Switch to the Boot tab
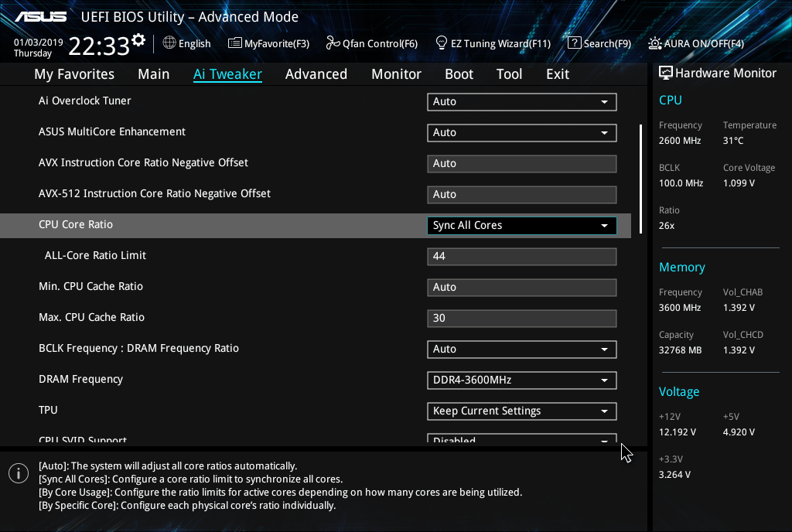This screenshot has height=532, width=792. tap(459, 74)
